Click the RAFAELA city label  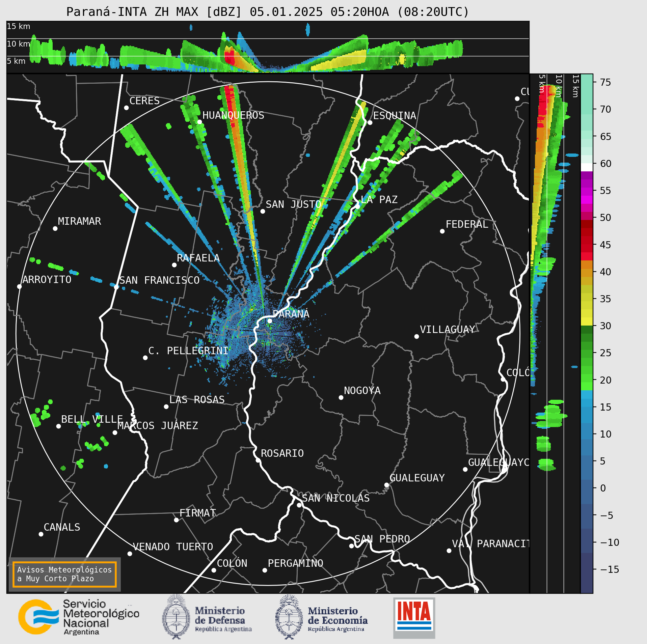click(198, 258)
